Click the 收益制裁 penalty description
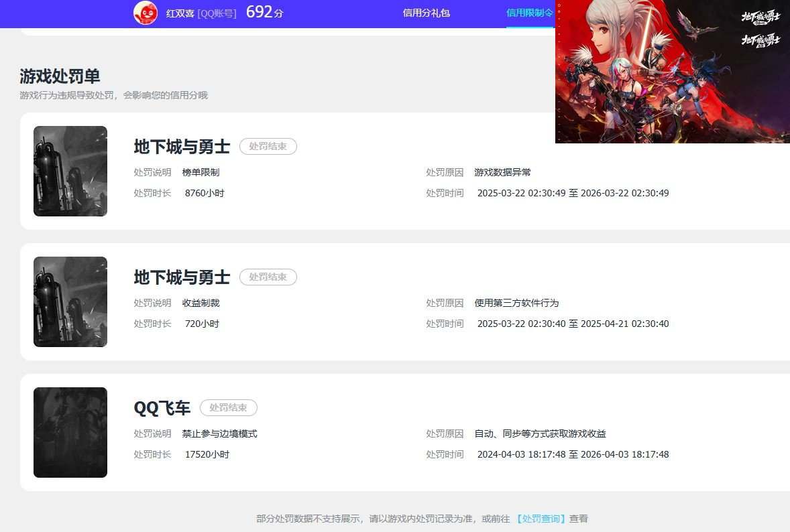The width and height of the screenshot is (790, 532). 201,304
